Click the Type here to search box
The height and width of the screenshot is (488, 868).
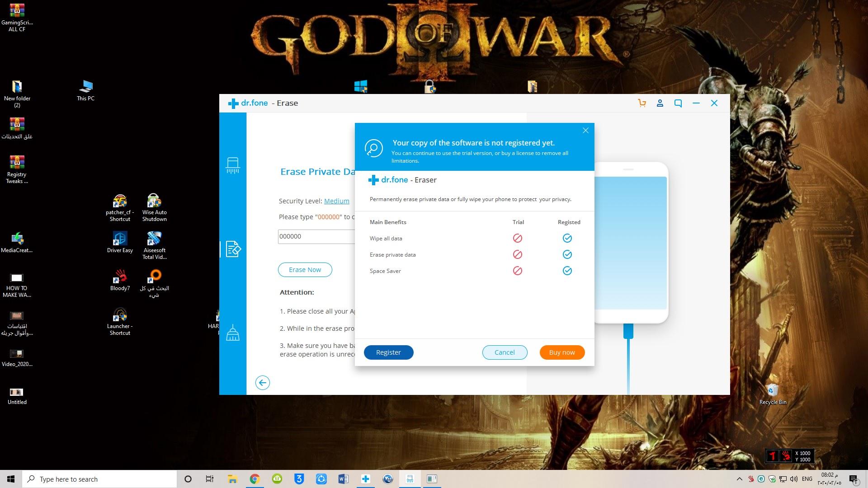click(99, 479)
